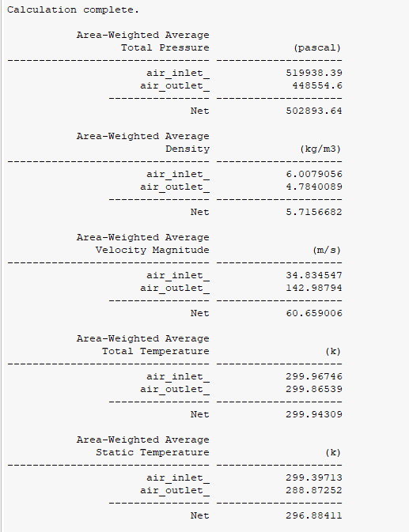Click the air_inlet_ density value 6.0079056
Image resolution: width=409 pixels, height=532 pixels.
pos(314,174)
